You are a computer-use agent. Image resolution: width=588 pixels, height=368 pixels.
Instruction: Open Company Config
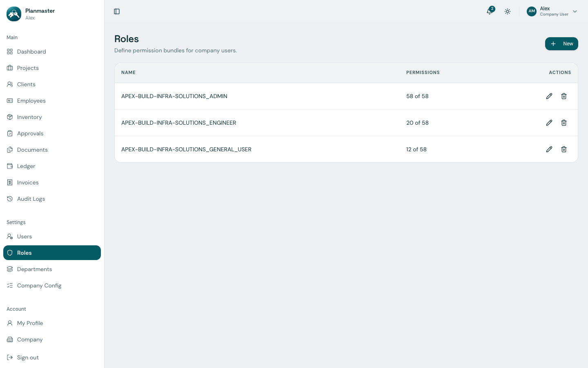click(52, 285)
